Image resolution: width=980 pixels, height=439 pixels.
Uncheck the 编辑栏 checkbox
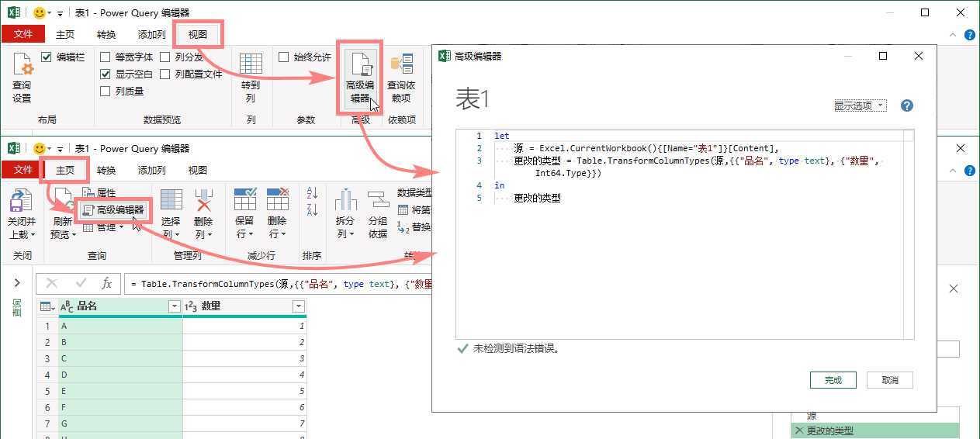pyautogui.click(x=47, y=57)
